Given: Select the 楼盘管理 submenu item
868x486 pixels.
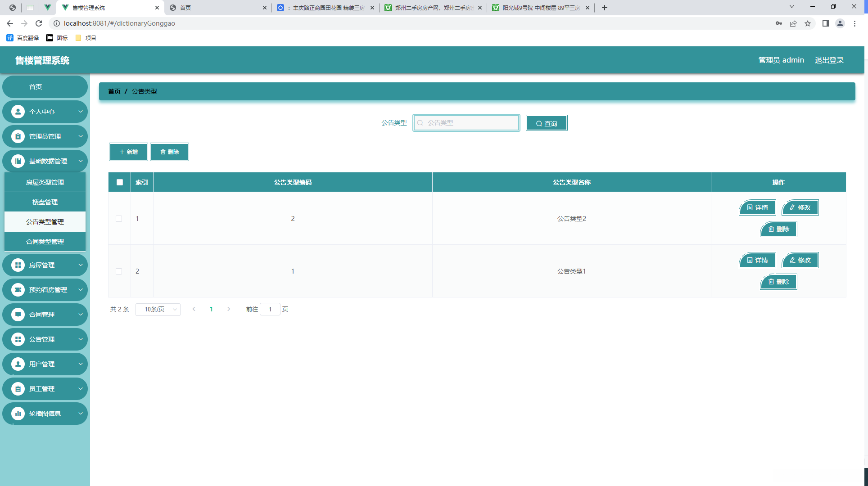Looking at the screenshot, I should coord(45,202).
